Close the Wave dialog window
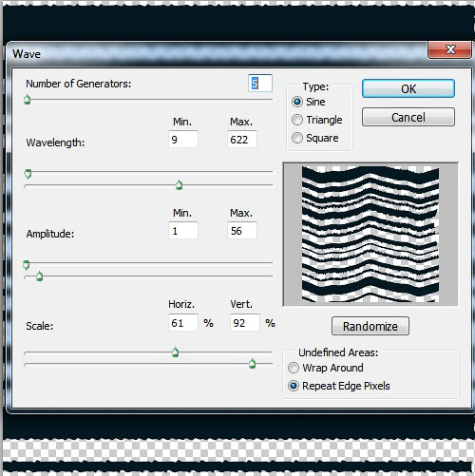475x476 pixels. pyautogui.click(x=449, y=49)
